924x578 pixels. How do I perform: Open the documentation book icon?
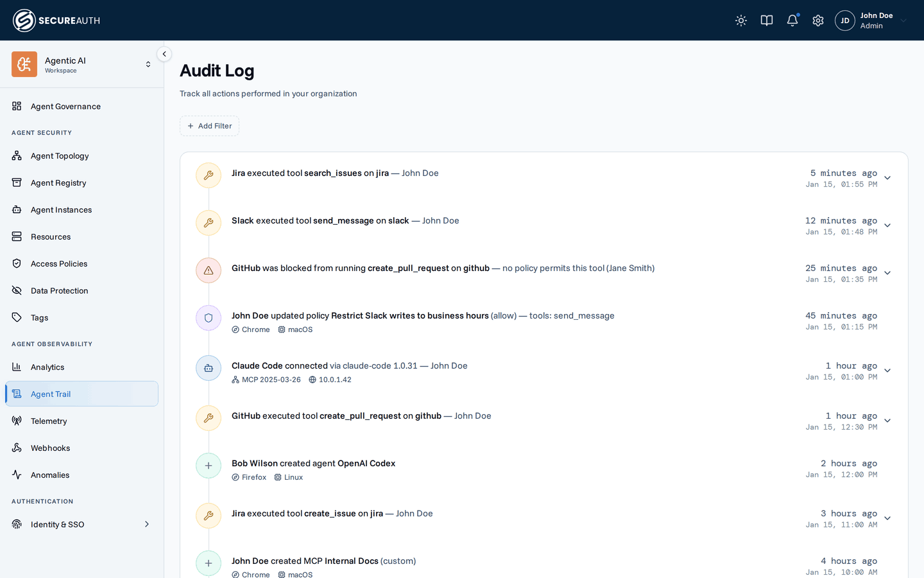point(767,21)
